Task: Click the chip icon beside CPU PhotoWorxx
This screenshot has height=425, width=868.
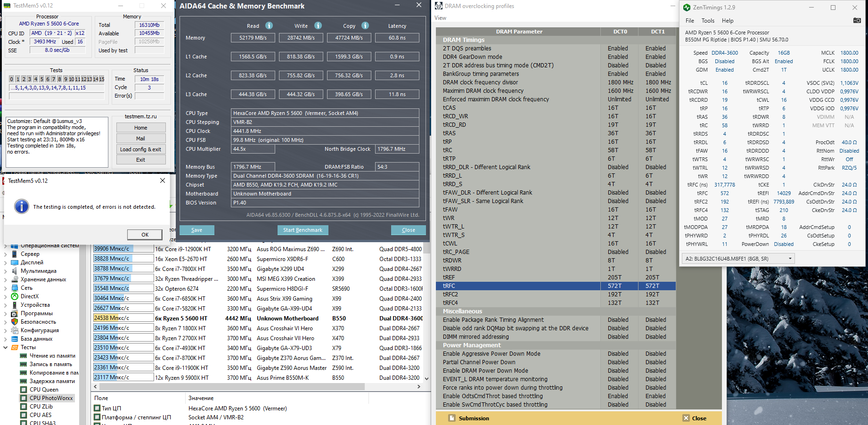Action: point(24,398)
